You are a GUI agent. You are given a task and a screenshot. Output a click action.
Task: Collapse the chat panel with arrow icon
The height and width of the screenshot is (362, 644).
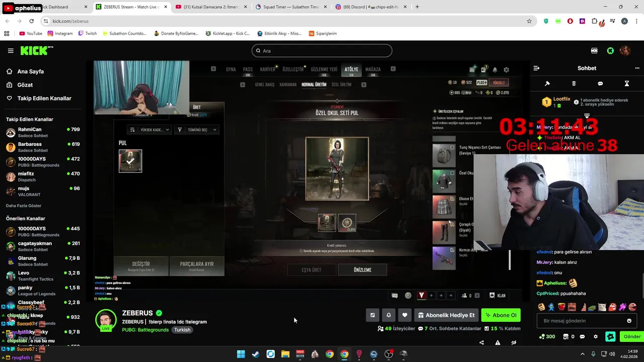coord(536,68)
